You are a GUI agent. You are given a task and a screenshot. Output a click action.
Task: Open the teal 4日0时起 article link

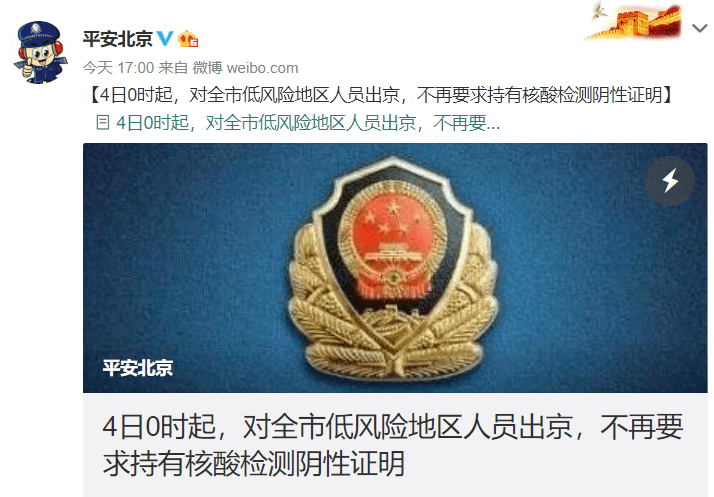pyautogui.click(x=298, y=123)
